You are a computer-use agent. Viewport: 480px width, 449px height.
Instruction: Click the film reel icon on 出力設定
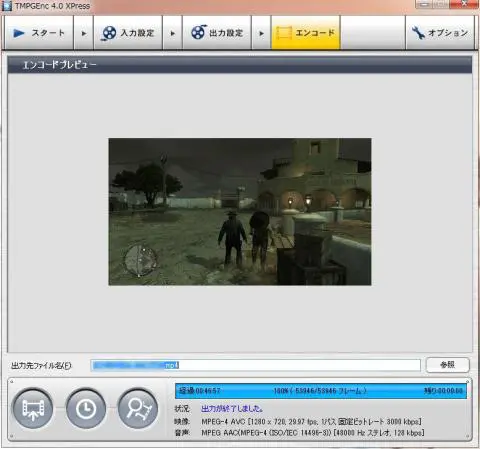[198, 32]
